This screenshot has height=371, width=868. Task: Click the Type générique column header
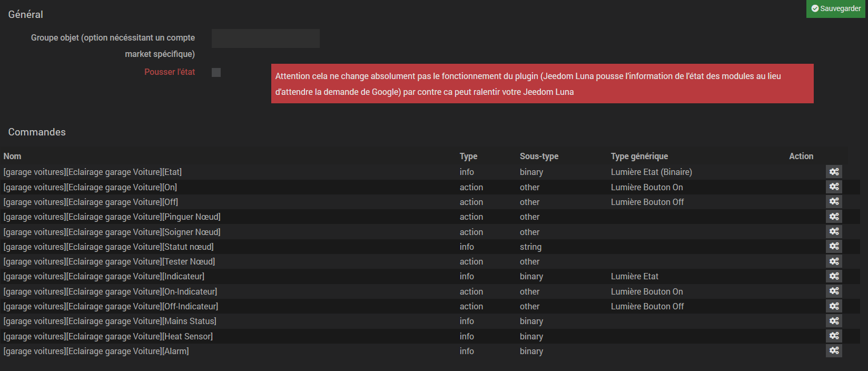(x=639, y=157)
